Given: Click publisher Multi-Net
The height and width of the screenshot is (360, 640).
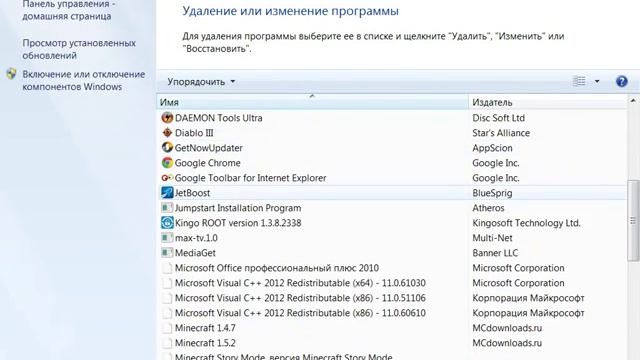Looking at the screenshot, I should point(492,238).
